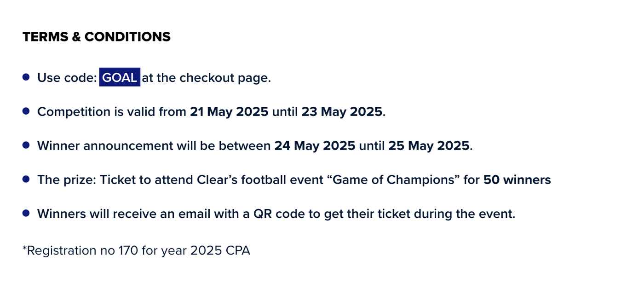
Task: Click the bullet beside "Winner announcement" line
Action: [26, 145]
